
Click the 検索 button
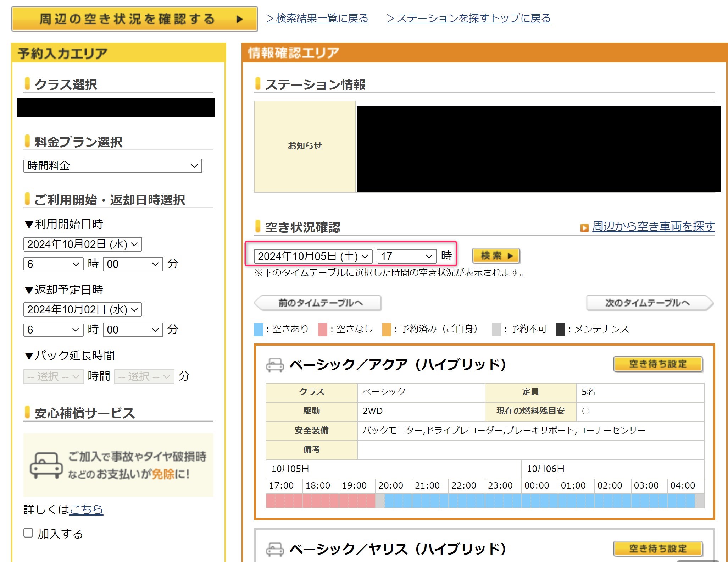[x=496, y=255]
